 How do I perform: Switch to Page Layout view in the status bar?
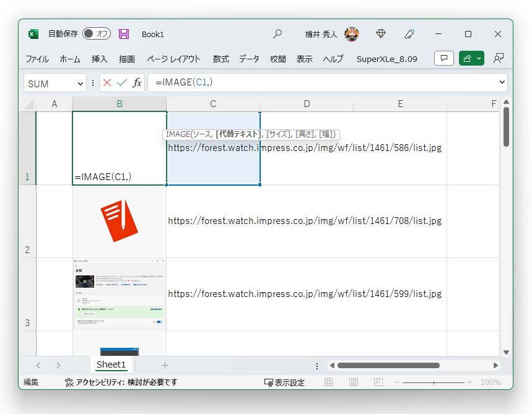(353, 382)
